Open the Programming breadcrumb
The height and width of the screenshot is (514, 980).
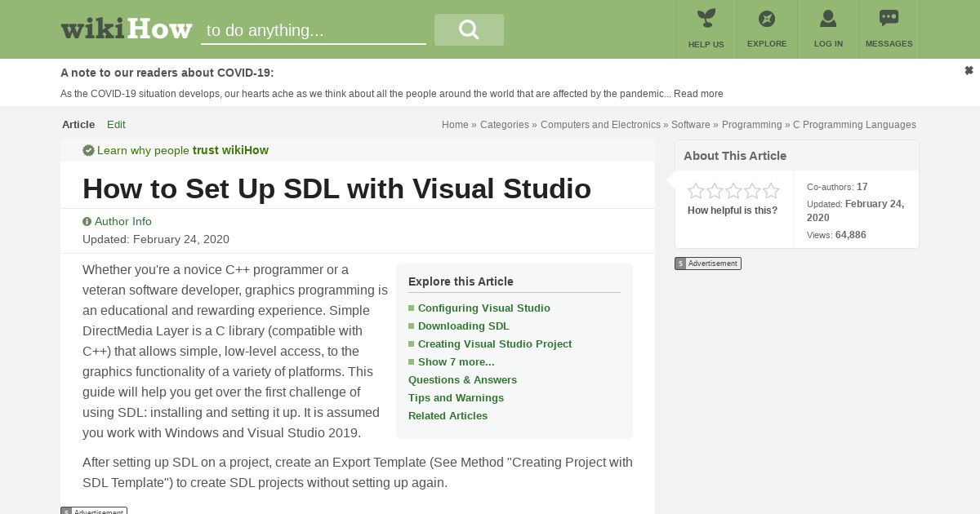[x=751, y=125]
